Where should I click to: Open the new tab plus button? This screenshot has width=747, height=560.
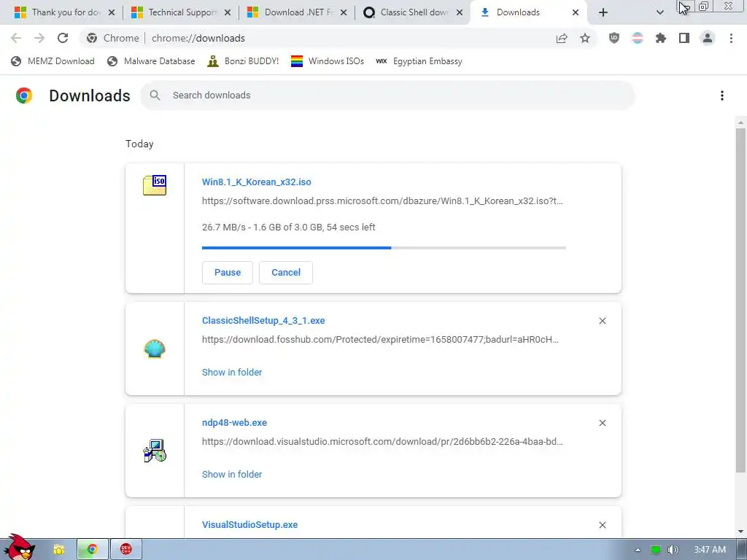[603, 12]
